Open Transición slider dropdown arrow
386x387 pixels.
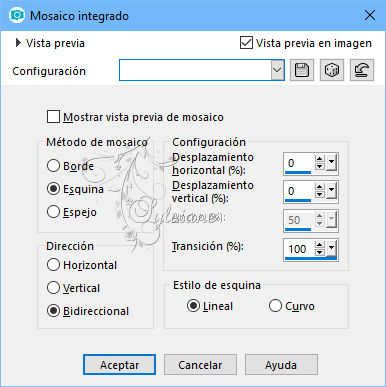click(331, 249)
